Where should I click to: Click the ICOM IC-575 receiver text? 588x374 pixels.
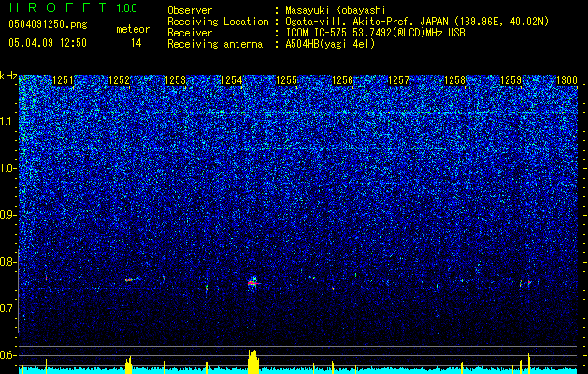click(376, 33)
